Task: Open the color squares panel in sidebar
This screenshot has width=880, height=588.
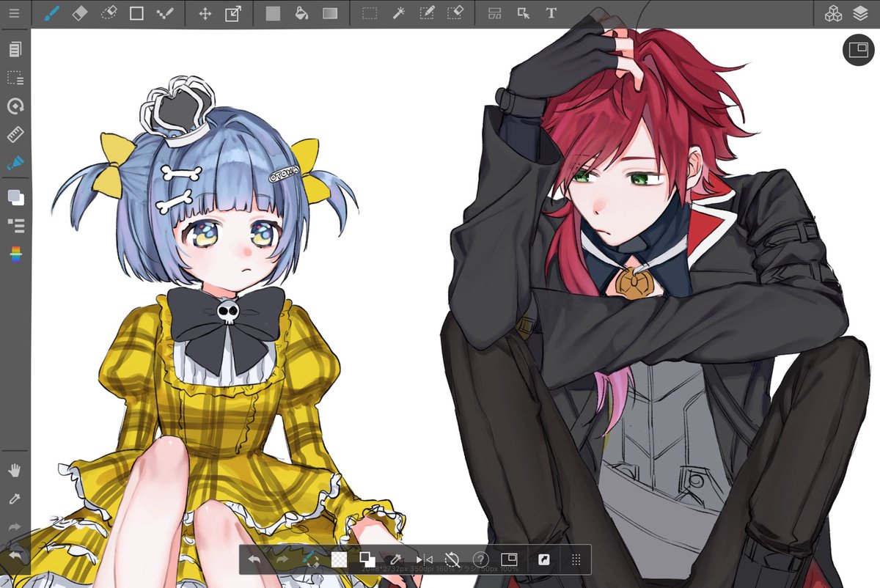Action: 15,196
